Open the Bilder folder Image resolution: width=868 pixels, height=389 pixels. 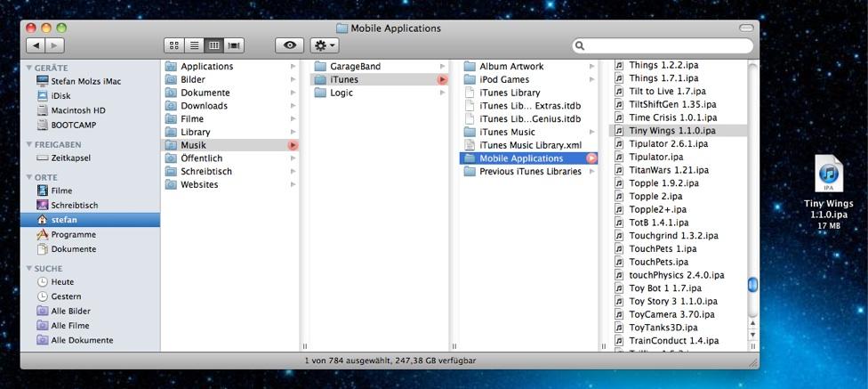coord(230,79)
